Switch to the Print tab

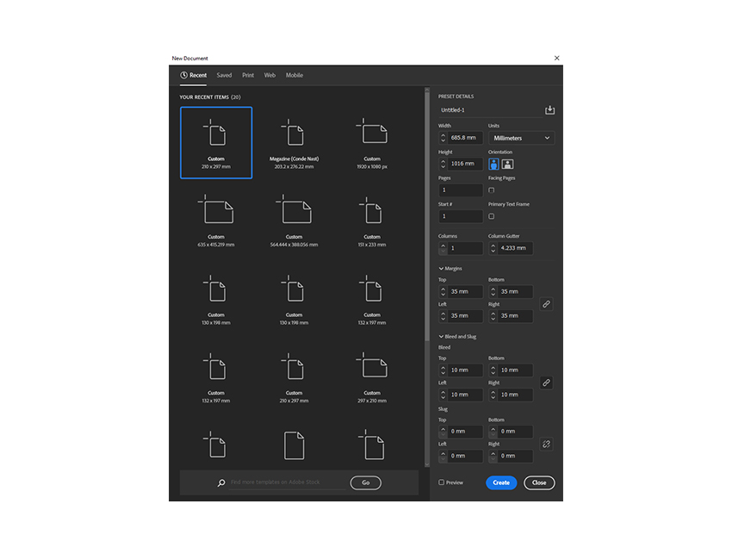click(x=248, y=75)
